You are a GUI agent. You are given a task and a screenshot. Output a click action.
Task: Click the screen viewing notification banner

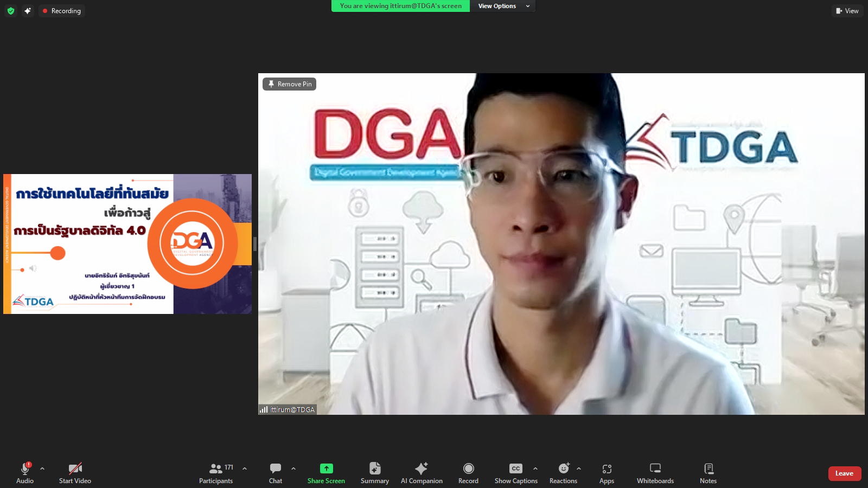[400, 6]
